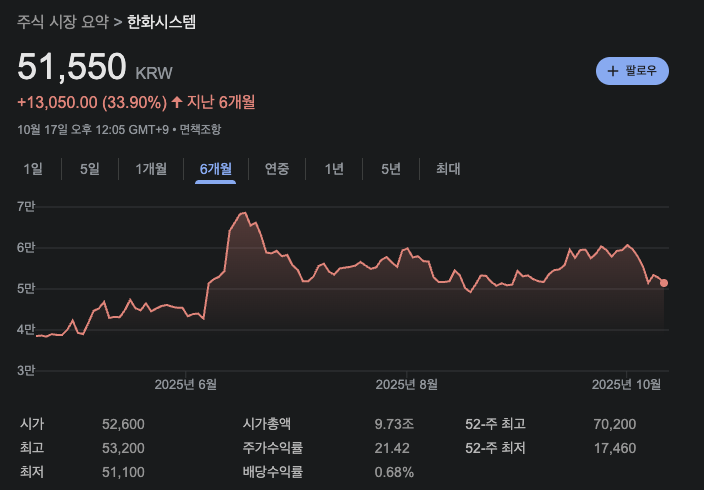Switch to the 1일 range tab
The width and height of the screenshot is (704, 490).
[x=33, y=169]
